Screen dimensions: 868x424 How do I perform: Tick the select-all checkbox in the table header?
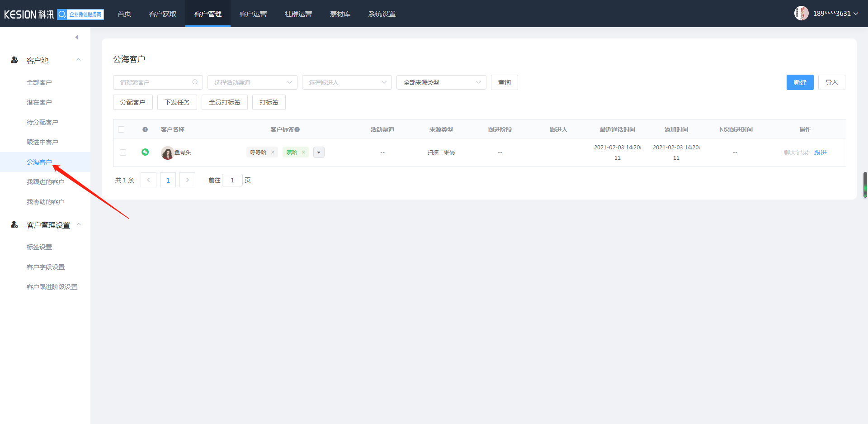point(121,129)
